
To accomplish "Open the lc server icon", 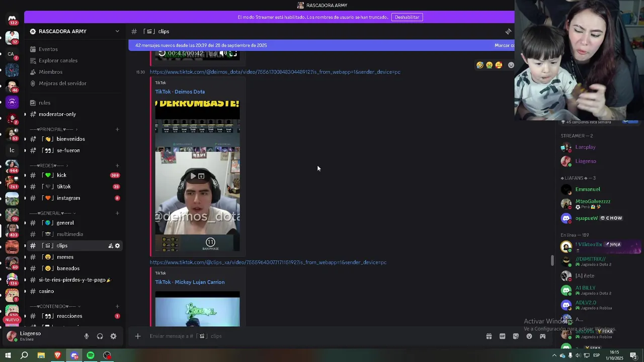I will (12, 150).
